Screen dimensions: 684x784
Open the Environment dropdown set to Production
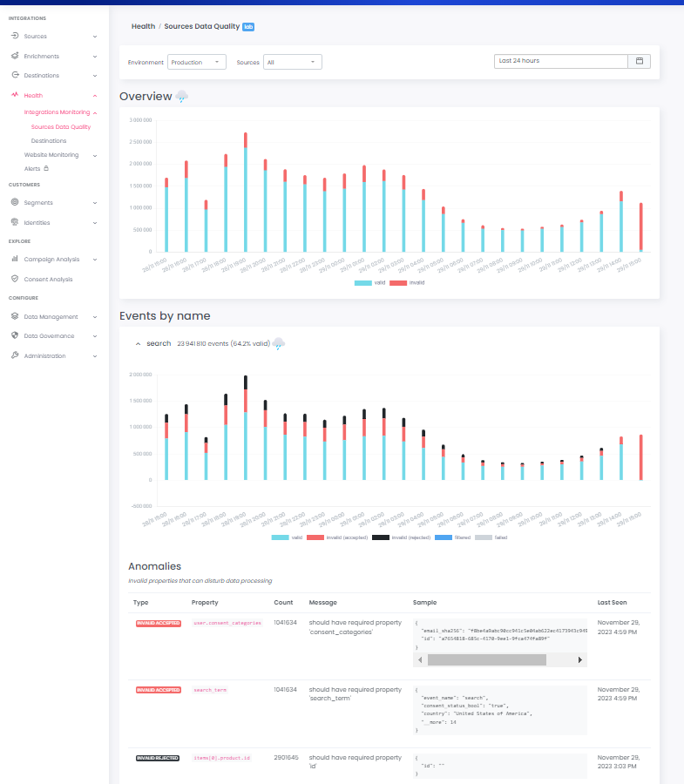pyautogui.click(x=196, y=62)
